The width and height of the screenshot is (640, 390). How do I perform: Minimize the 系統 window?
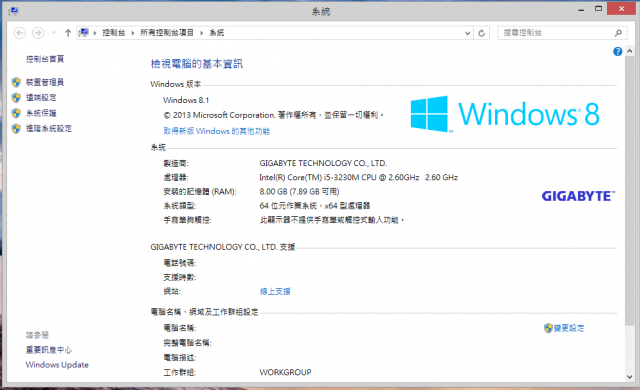point(581,9)
